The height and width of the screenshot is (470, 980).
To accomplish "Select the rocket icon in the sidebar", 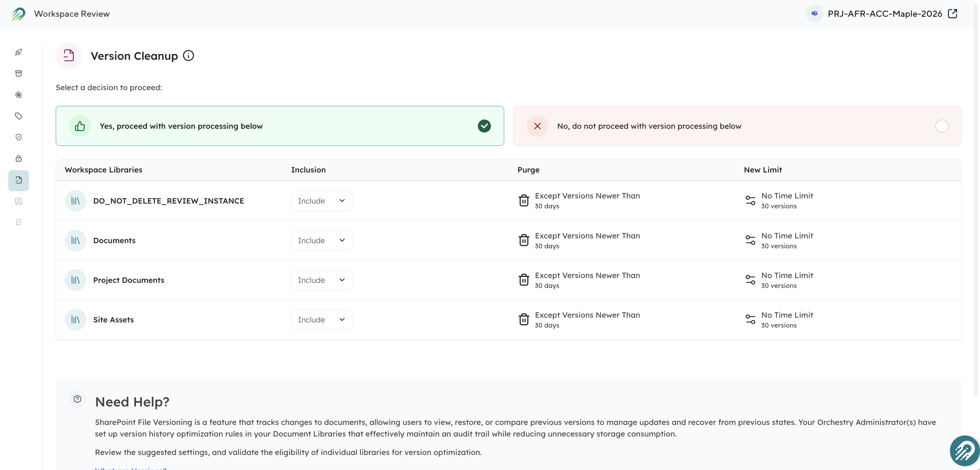I will [x=18, y=52].
